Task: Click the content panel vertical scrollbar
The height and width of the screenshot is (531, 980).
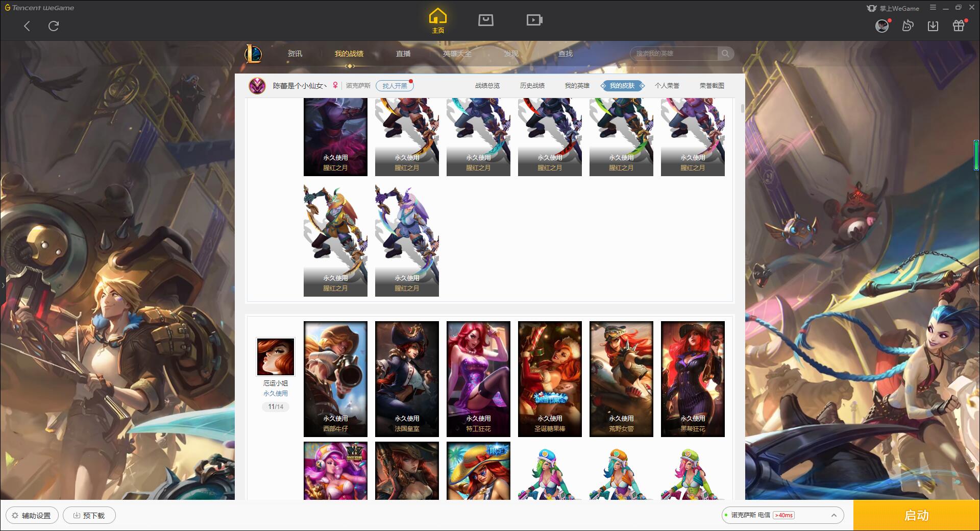Action: tap(742, 109)
